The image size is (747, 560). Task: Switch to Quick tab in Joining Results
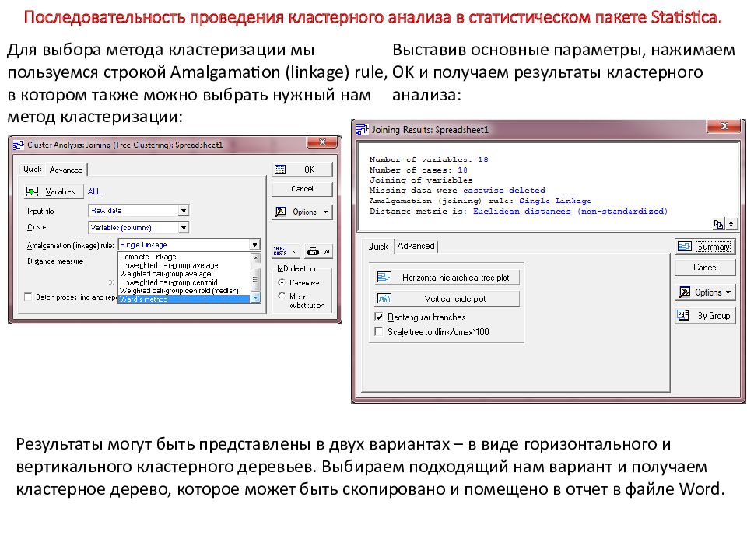tap(378, 247)
